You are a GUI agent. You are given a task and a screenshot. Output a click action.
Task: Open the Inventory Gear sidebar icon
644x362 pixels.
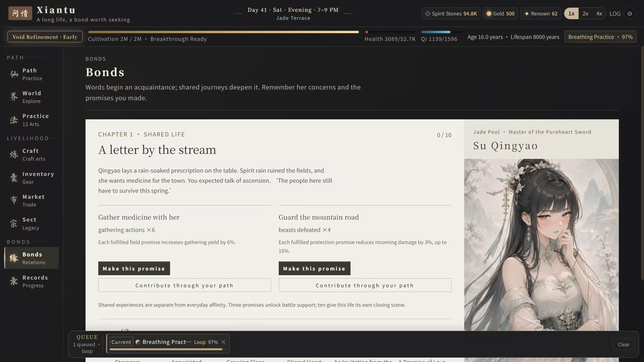14,178
